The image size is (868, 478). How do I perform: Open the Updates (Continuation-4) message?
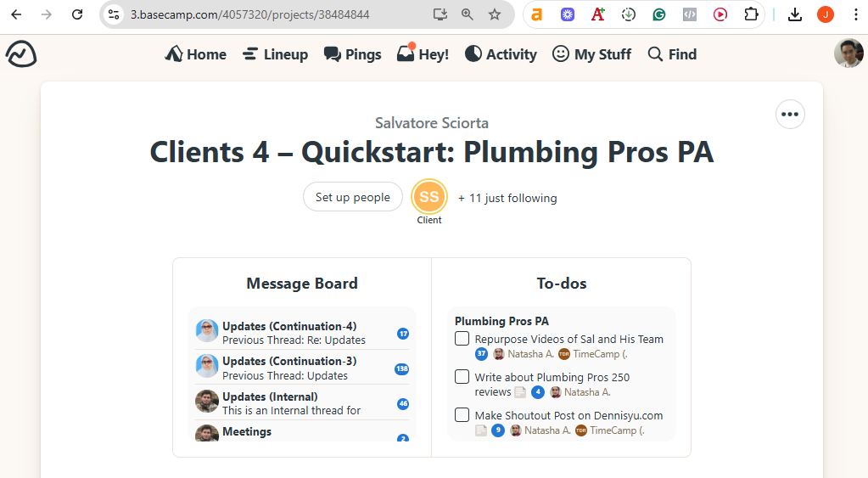(x=302, y=333)
